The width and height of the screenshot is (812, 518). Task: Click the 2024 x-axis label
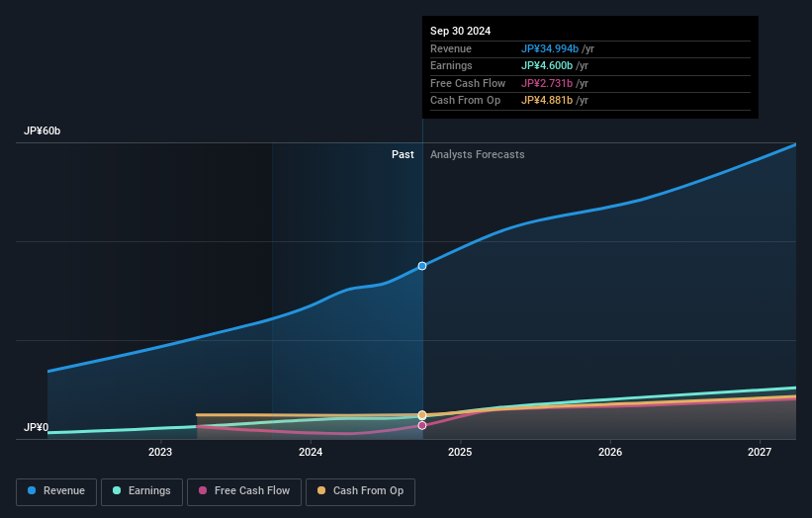coord(311,453)
